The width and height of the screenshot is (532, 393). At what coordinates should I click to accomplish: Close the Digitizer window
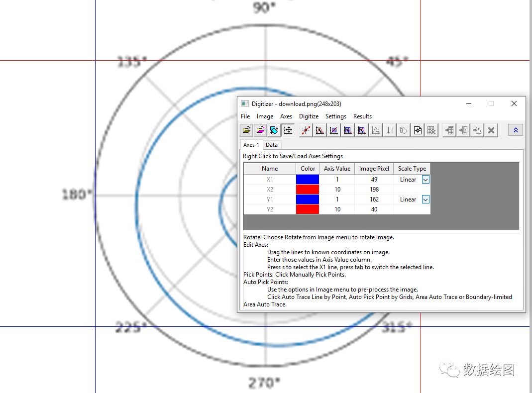pos(514,104)
